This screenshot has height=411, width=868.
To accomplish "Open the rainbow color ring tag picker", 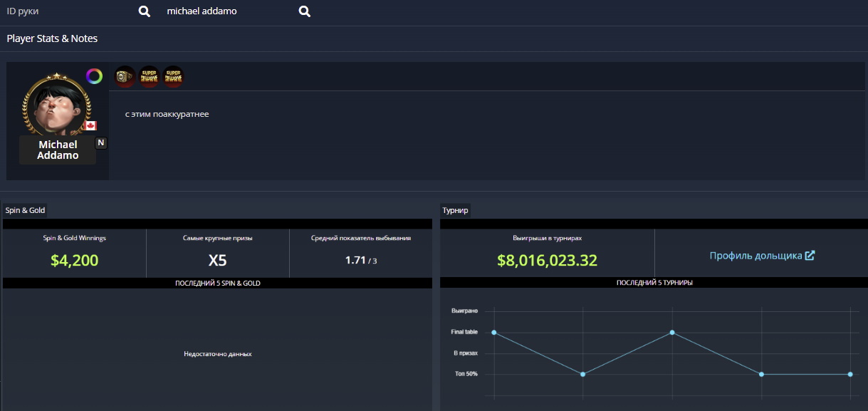I will click(94, 76).
